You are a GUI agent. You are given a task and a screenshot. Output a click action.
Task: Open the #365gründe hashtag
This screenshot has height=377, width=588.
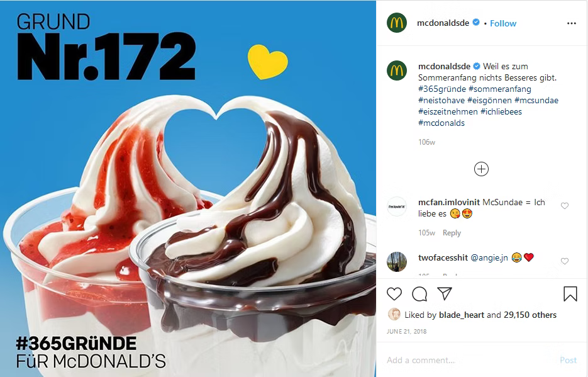coord(442,89)
